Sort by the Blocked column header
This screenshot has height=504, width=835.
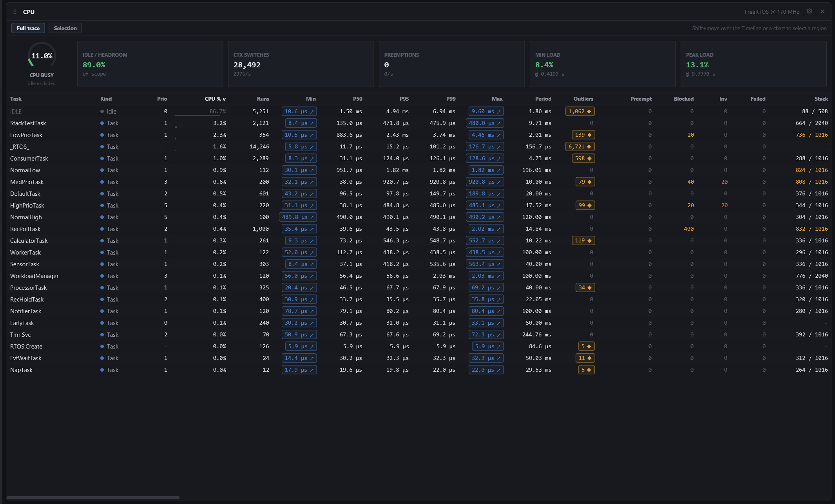pos(684,99)
